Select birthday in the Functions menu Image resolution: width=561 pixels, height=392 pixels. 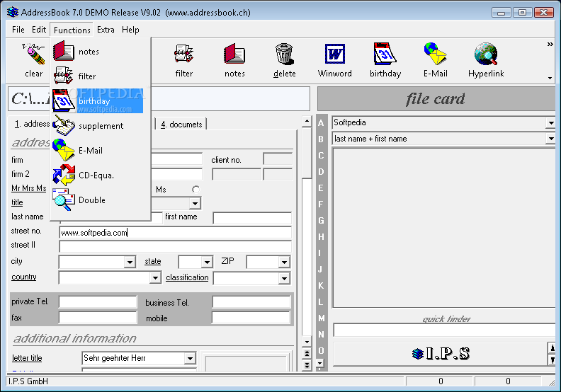point(97,100)
